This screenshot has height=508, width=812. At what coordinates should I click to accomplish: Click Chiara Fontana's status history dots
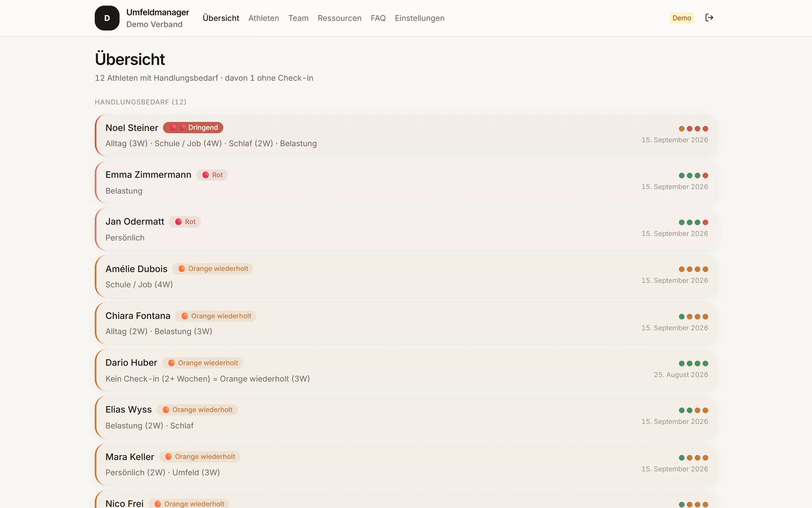[693, 317]
